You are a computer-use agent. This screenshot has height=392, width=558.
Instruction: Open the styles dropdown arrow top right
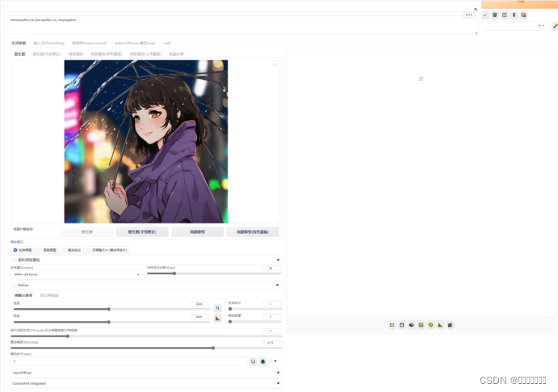coord(543,26)
